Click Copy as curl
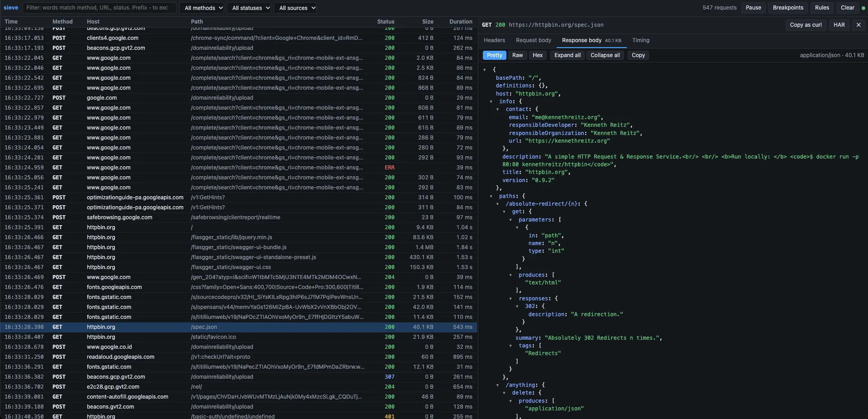 (x=806, y=25)
